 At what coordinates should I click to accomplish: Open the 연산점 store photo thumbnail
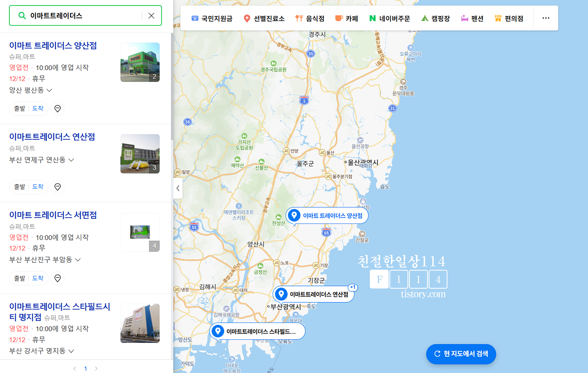pyautogui.click(x=140, y=154)
